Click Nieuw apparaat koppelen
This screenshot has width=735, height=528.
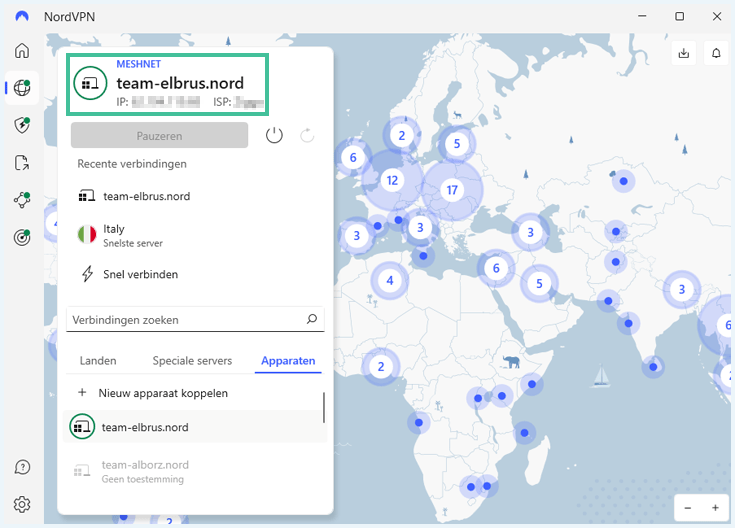coord(163,393)
